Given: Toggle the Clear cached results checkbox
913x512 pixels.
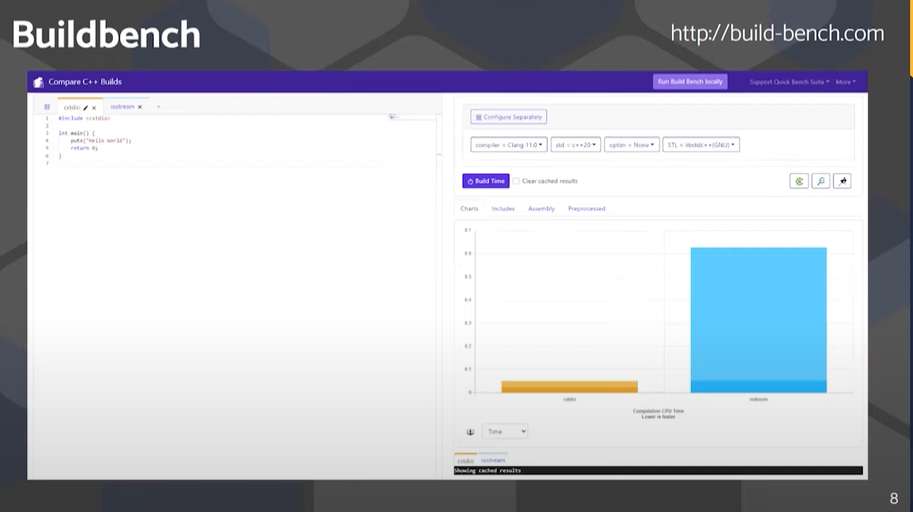Looking at the screenshot, I should coord(517,181).
